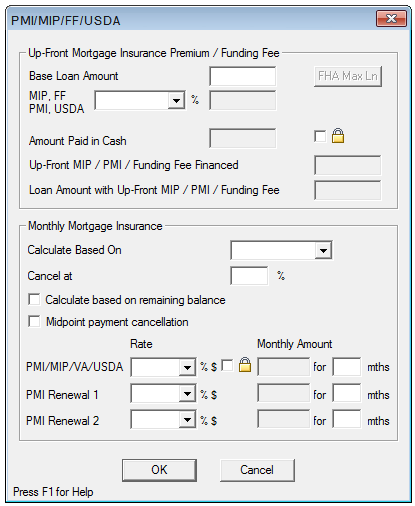Click the Cancel button

click(x=257, y=470)
